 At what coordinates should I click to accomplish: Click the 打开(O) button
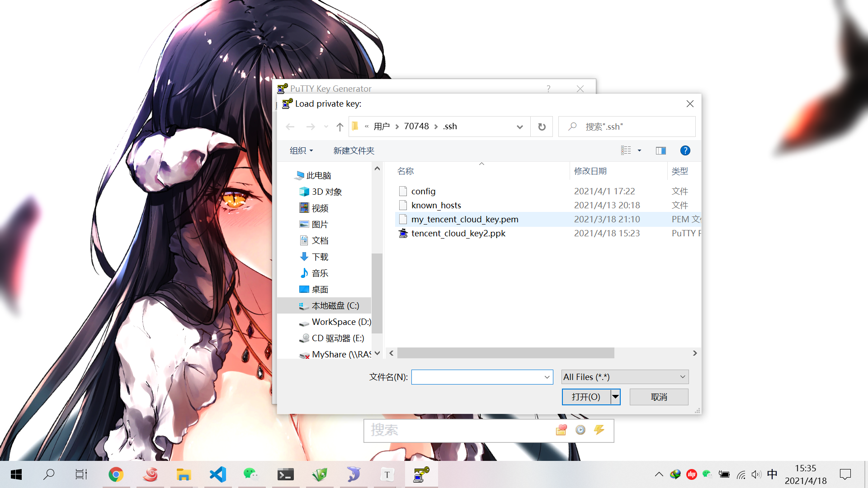point(586,397)
